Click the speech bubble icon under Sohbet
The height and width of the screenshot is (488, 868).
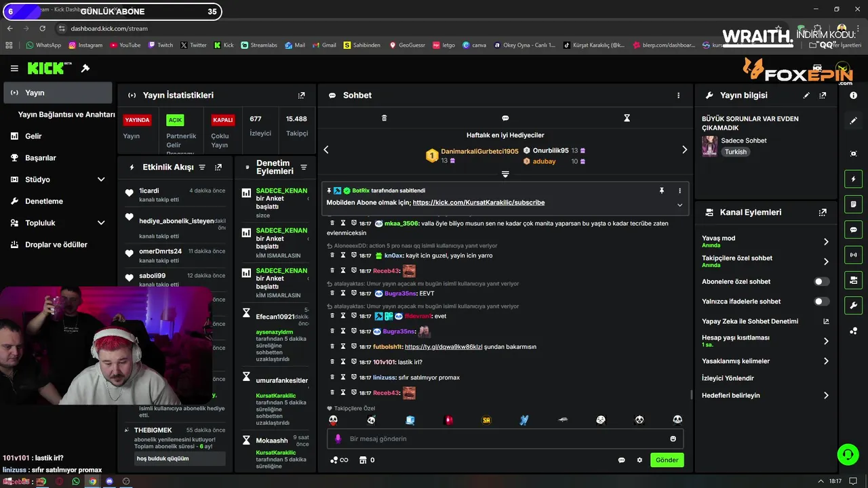pyautogui.click(x=505, y=118)
